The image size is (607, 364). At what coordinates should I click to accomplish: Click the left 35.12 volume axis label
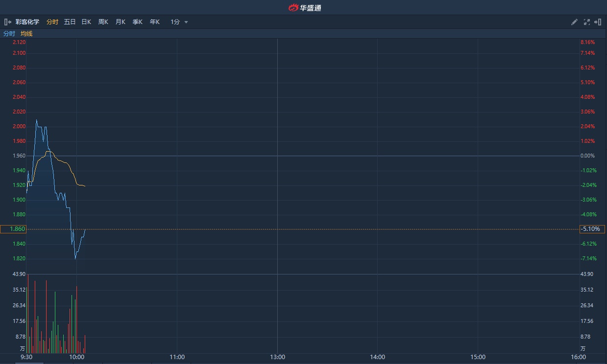pos(19,290)
